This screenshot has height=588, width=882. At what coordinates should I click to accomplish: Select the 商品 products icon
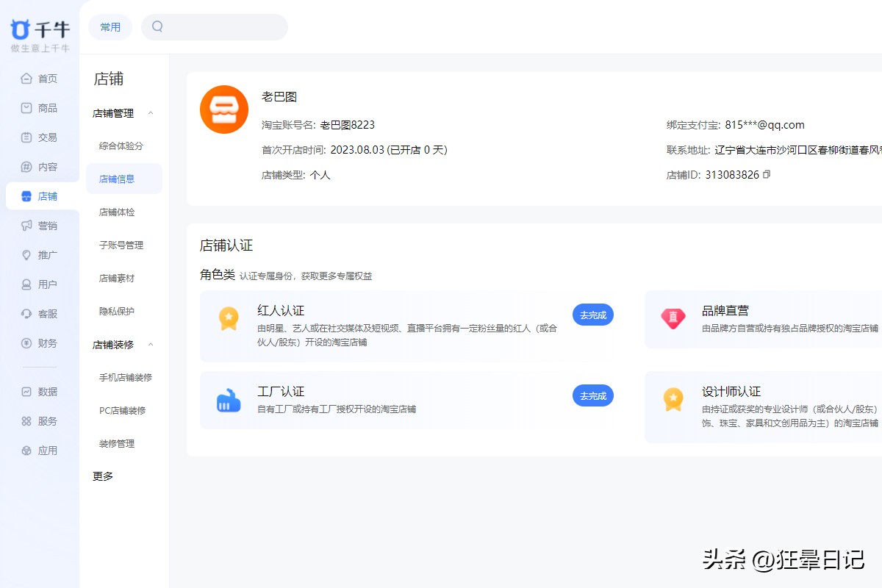tap(28, 108)
